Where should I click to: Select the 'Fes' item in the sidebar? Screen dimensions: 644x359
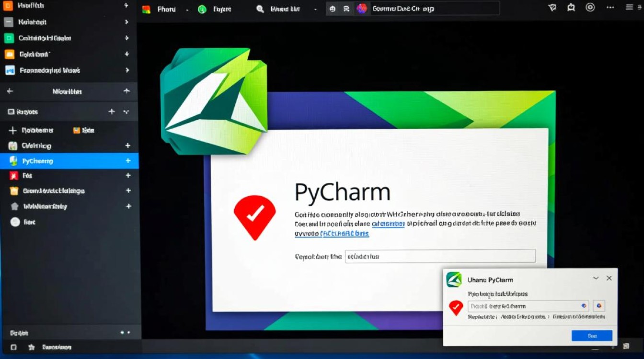pyautogui.click(x=69, y=176)
